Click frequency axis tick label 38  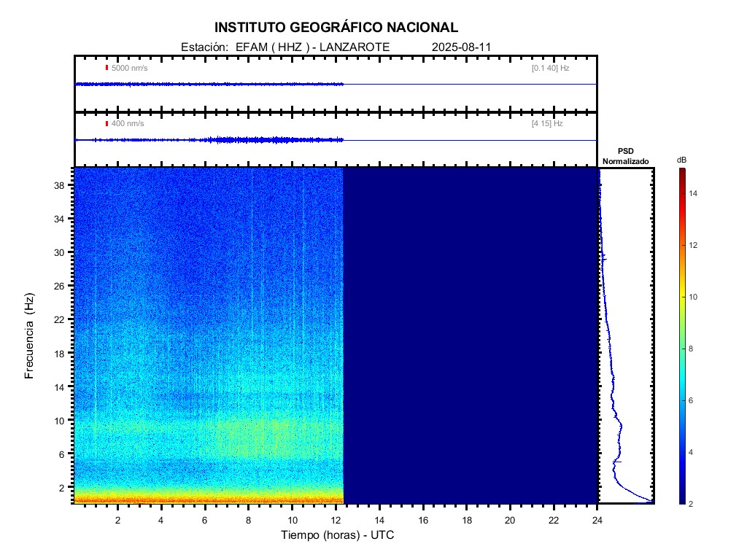click(x=59, y=185)
